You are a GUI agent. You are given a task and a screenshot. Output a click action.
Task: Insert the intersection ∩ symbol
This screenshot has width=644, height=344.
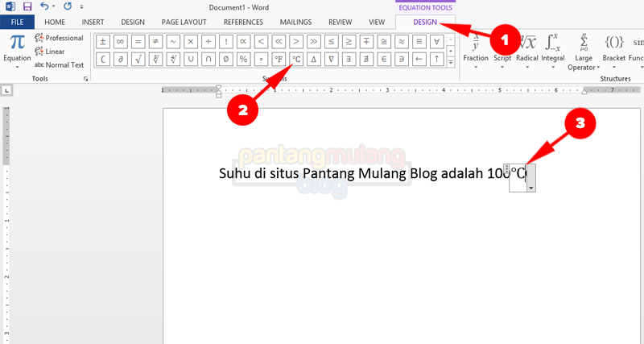[208, 59]
